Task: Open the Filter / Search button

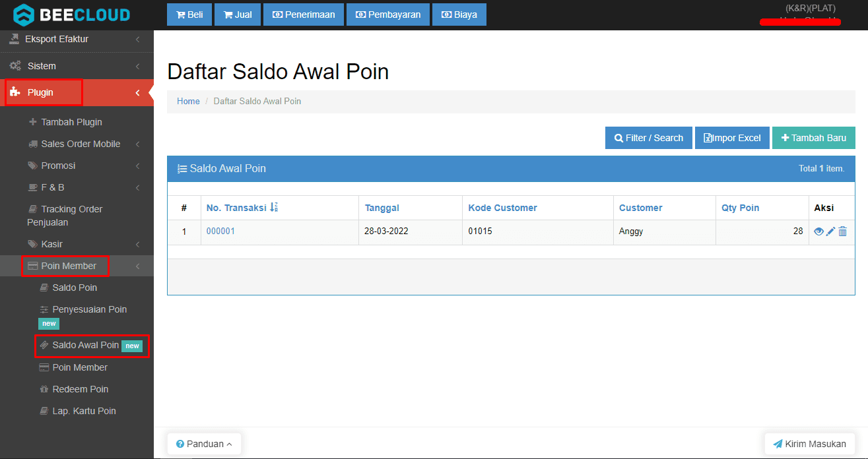Action: [649, 138]
